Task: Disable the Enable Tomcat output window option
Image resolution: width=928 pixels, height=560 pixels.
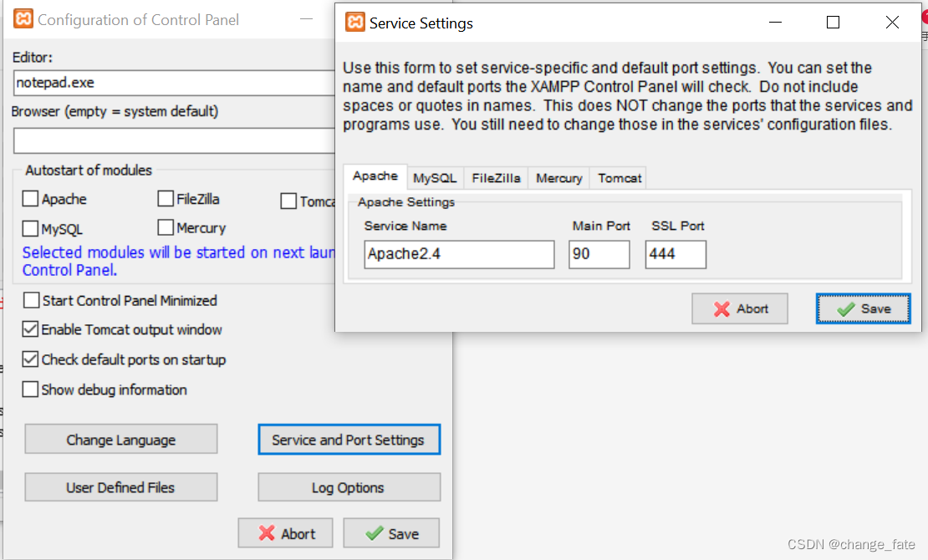Action: point(31,329)
